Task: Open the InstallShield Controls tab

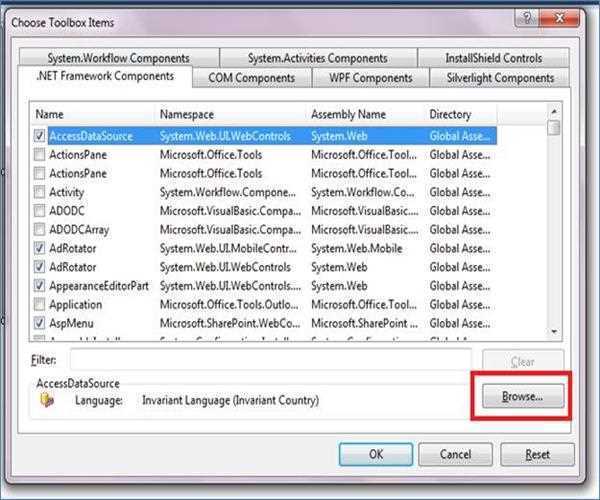Action: click(x=494, y=58)
